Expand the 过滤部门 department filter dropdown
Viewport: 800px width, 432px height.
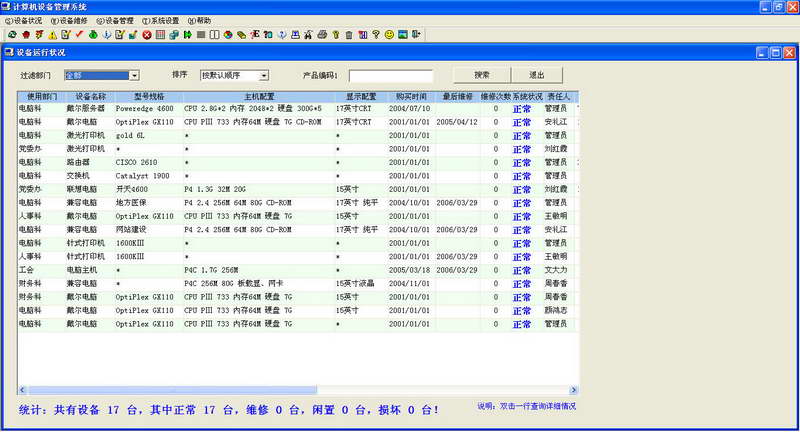134,75
